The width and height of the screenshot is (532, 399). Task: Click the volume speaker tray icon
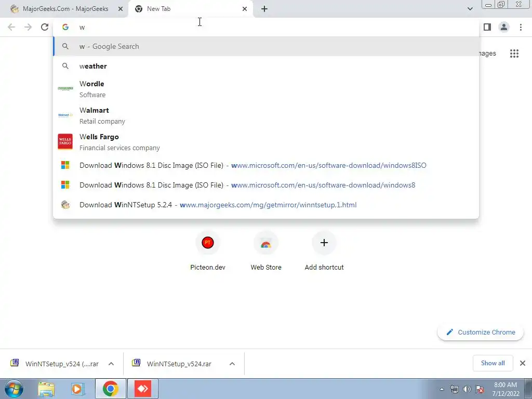467,389
